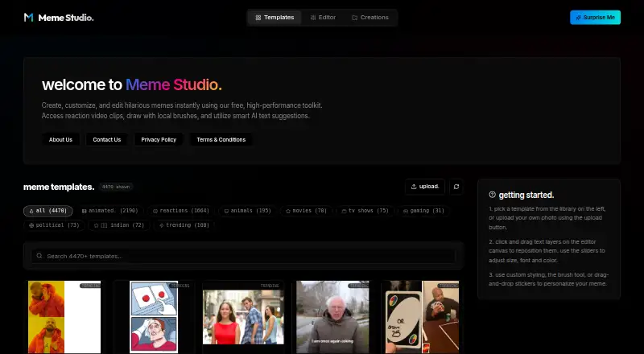Choose the Bernie Sanders asking template
644x354 pixels.
(332, 317)
